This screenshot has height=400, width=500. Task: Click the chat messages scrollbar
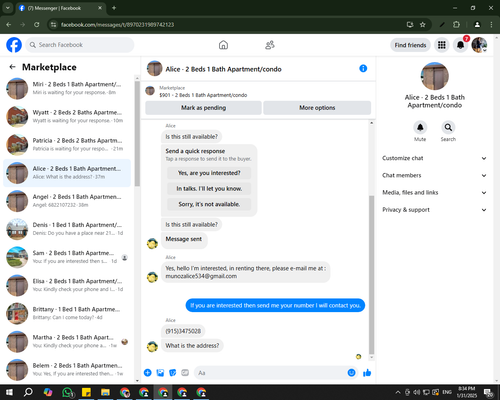tap(371, 275)
